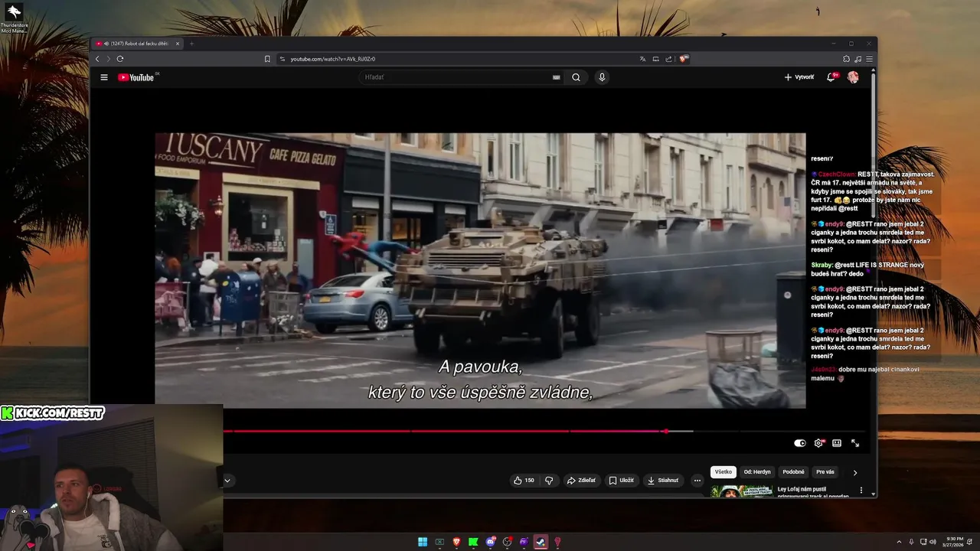This screenshot has width=980, height=551.
Task: Open Brave browser from the taskbar
Action: coord(456,542)
